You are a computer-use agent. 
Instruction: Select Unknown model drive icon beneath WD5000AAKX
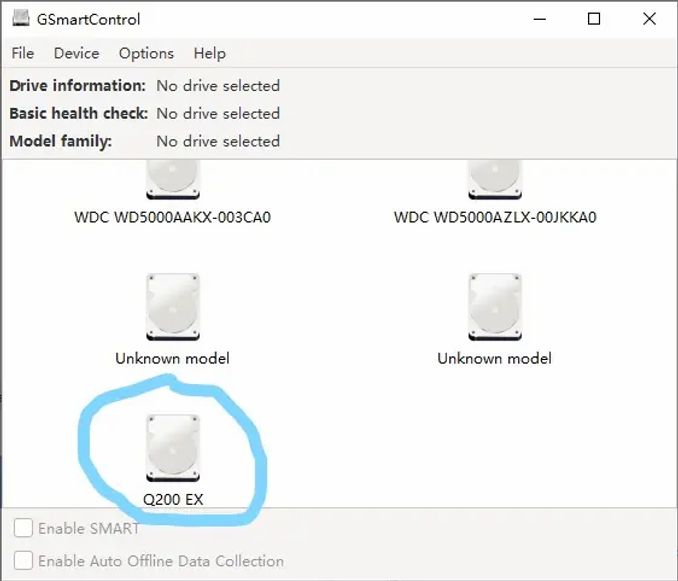pyautogui.click(x=173, y=306)
